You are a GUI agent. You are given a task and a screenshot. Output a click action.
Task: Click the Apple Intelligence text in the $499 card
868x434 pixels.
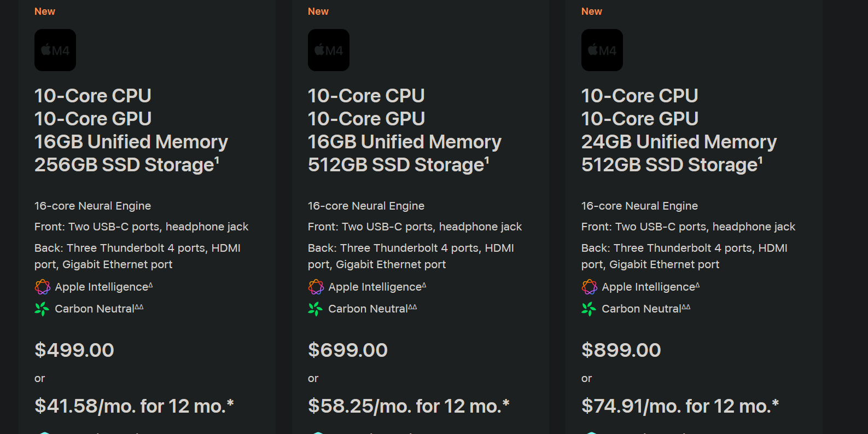pyautogui.click(x=102, y=287)
